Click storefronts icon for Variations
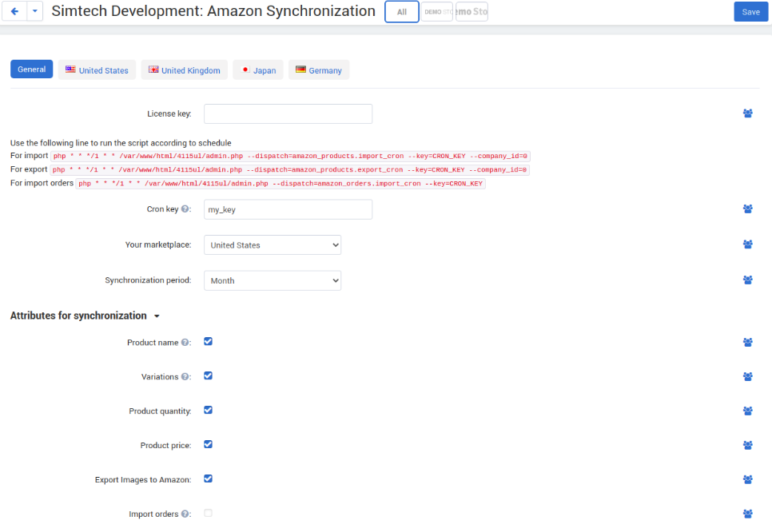The height and width of the screenshot is (532, 772). click(747, 376)
